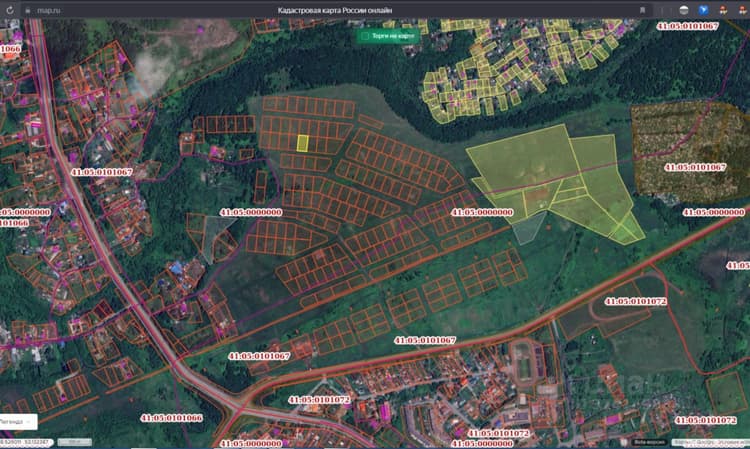The width and height of the screenshot is (750, 449).
Task: Focus the map.ru address field
Action: 49,11
